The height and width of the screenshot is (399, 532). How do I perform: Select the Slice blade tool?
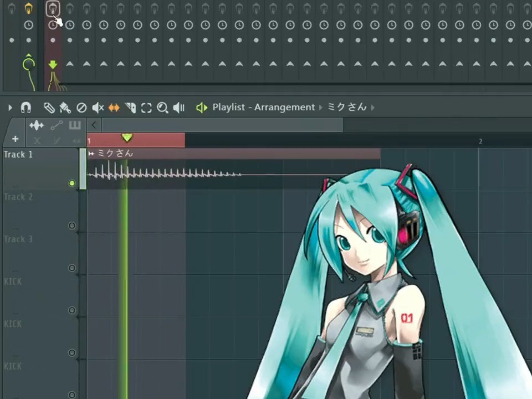tap(130, 108)
